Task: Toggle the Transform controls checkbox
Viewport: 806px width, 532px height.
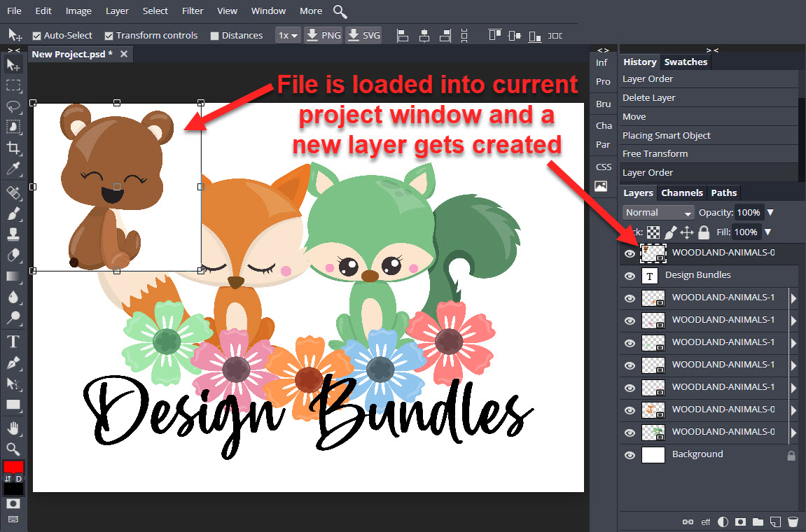Action: click(x=109, y=36)
